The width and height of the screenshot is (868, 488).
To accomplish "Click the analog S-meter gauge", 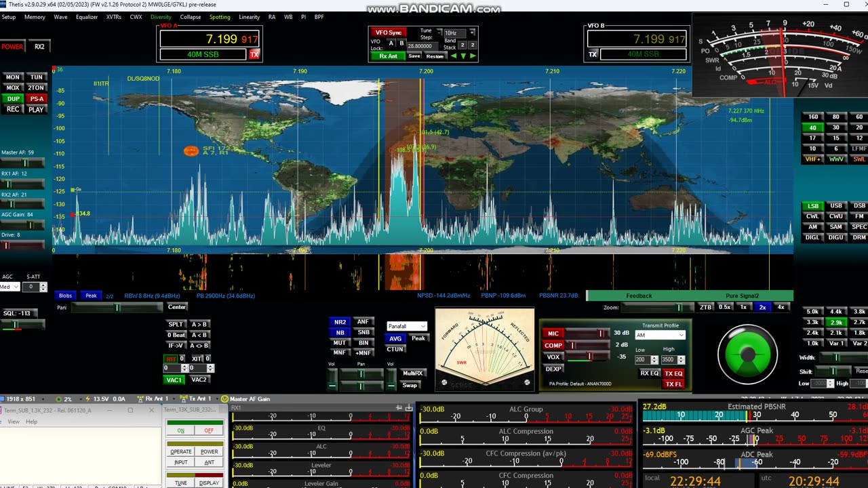I will click(780, 54).
